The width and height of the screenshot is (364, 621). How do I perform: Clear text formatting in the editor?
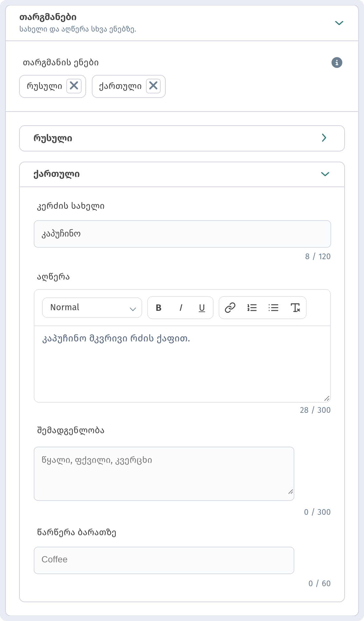coord(295,308)
